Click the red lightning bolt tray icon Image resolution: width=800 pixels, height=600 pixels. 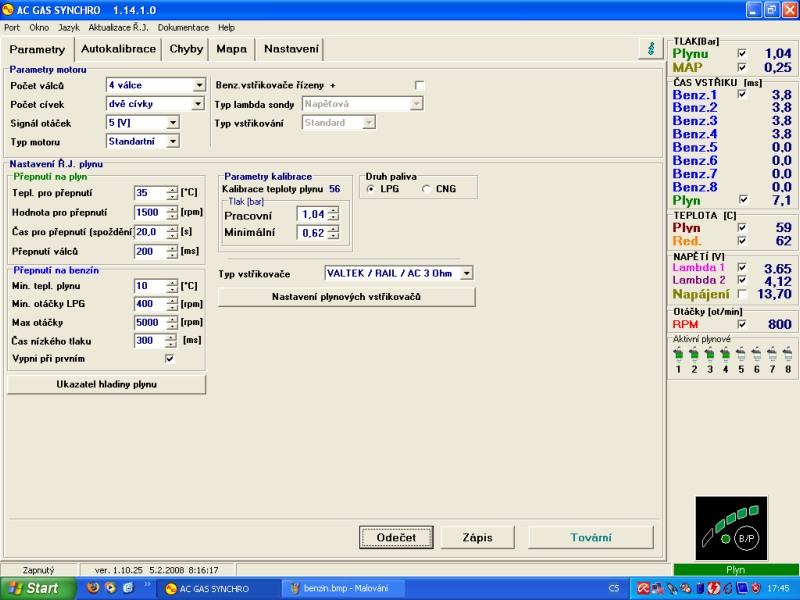pos(713,588)
